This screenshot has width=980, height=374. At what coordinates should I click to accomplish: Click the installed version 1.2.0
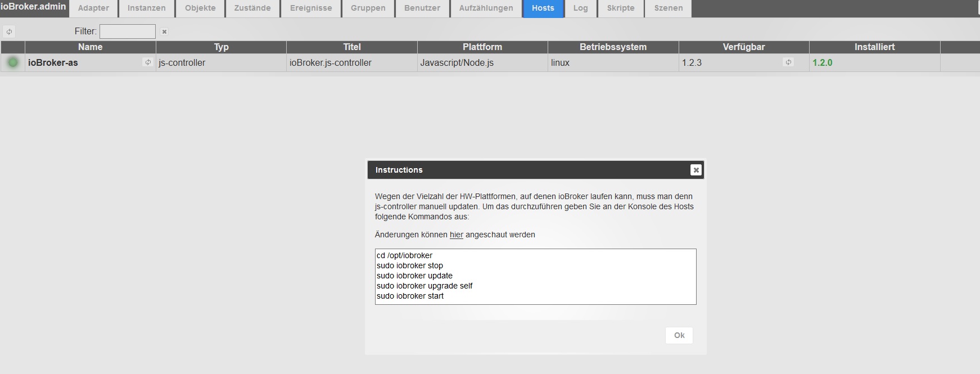click(x=822, y=62)
